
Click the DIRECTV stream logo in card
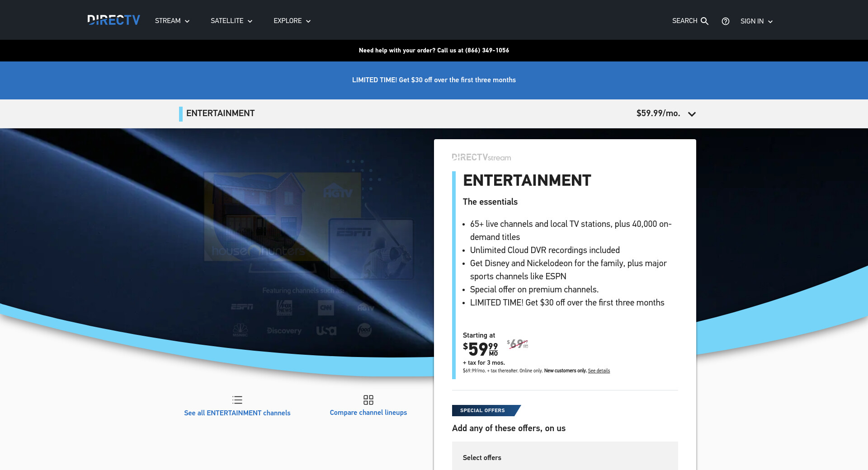pos(481,157)
